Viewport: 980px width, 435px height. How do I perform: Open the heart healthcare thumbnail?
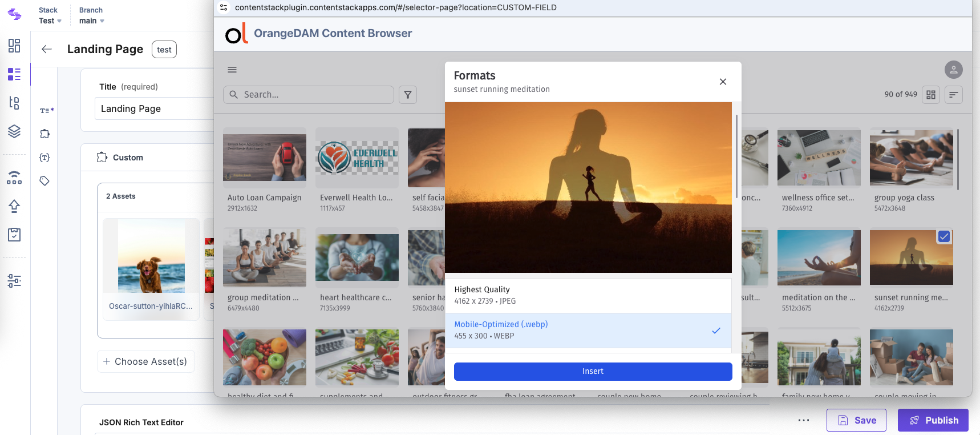[357, 257]
